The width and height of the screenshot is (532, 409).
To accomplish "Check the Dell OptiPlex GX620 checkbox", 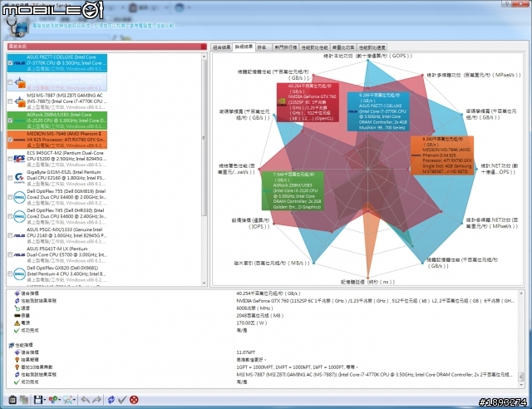I will [x=10, y=273].
